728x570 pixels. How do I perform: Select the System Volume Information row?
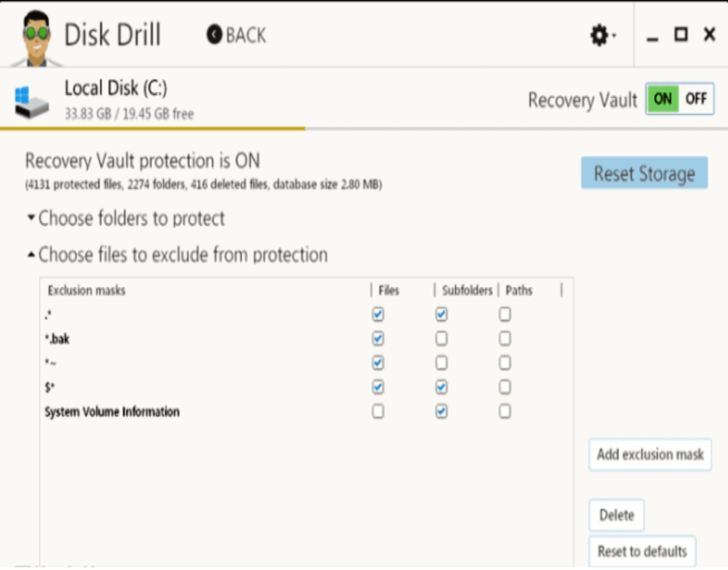coord(307,411)
